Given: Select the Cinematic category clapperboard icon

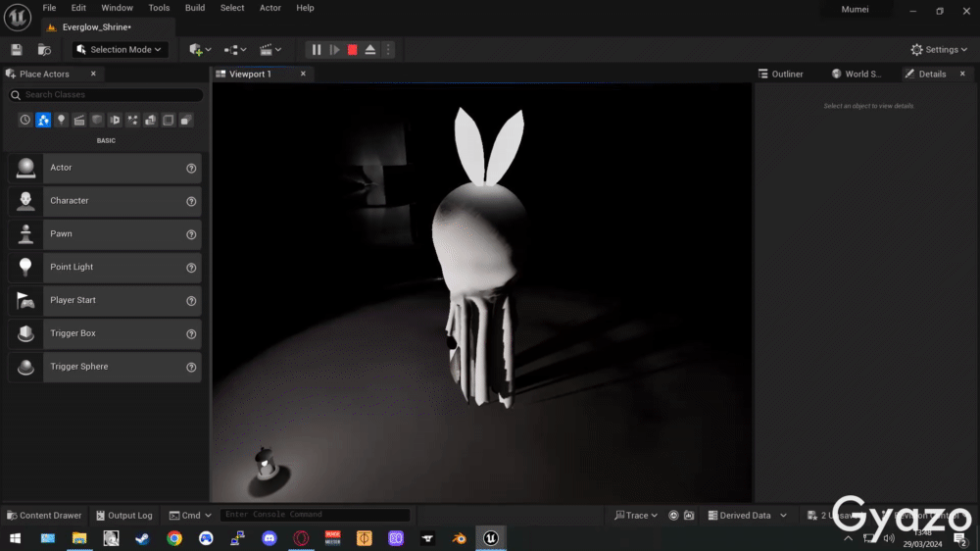Looking at the screenshot, I should tap(79, 120).
